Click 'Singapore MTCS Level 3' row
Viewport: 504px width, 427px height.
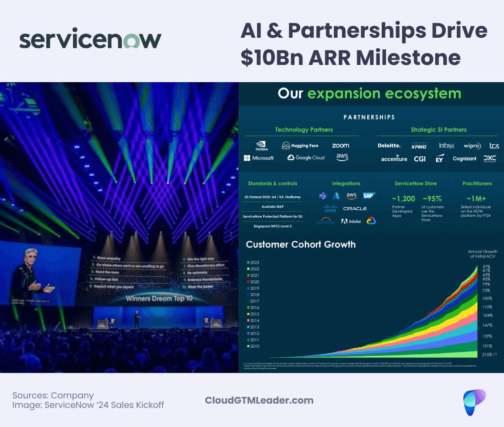(273, 226)
